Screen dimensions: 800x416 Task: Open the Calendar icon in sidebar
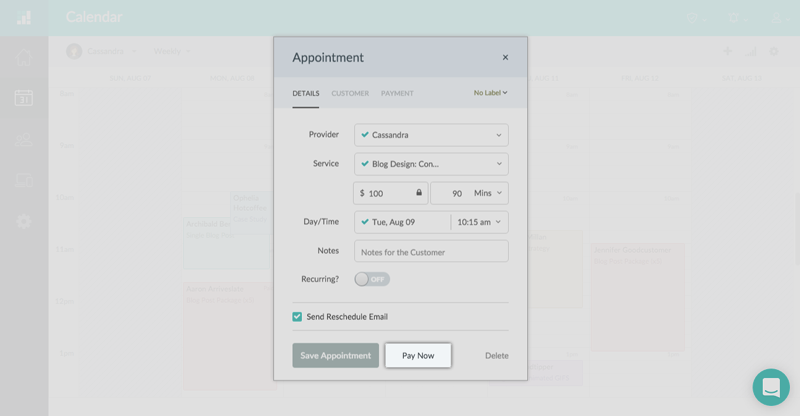point(23,97)
